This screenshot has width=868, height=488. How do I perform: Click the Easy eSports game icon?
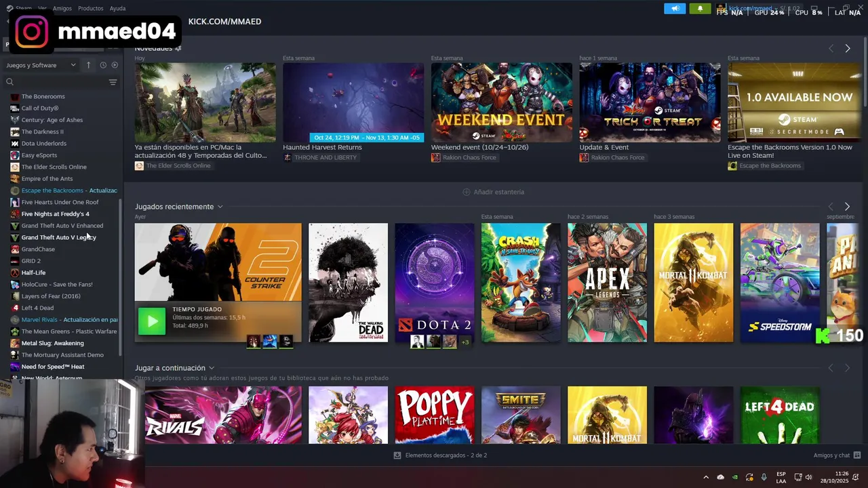tap(15, 155)
